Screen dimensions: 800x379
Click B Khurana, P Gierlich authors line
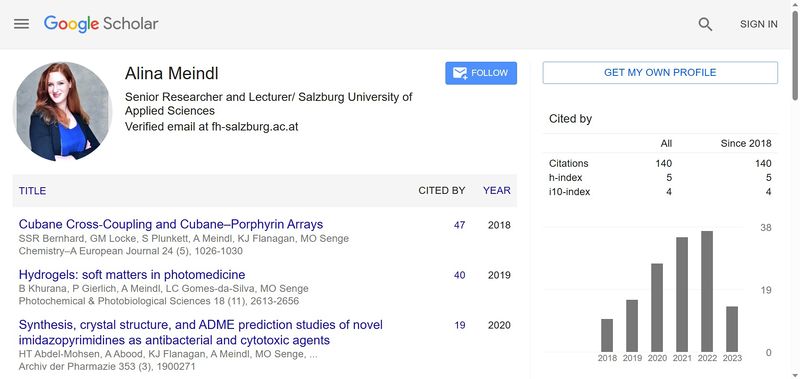163,288
